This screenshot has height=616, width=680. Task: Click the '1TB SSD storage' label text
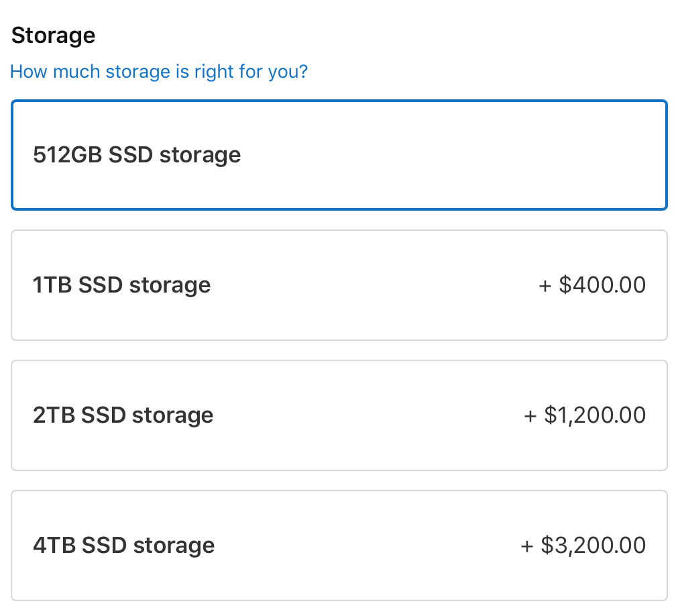click(121, 285)
